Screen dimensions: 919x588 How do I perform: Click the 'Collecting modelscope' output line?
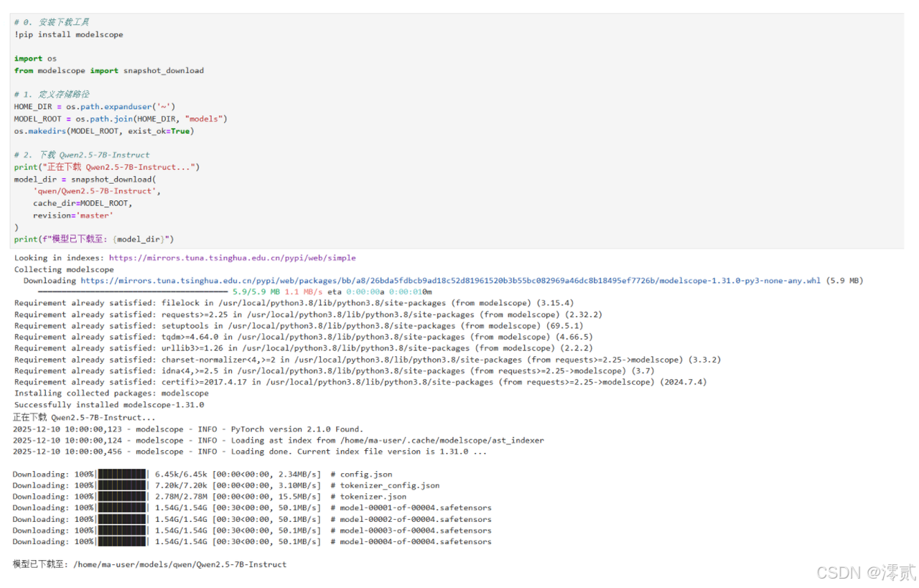point(64,269)
